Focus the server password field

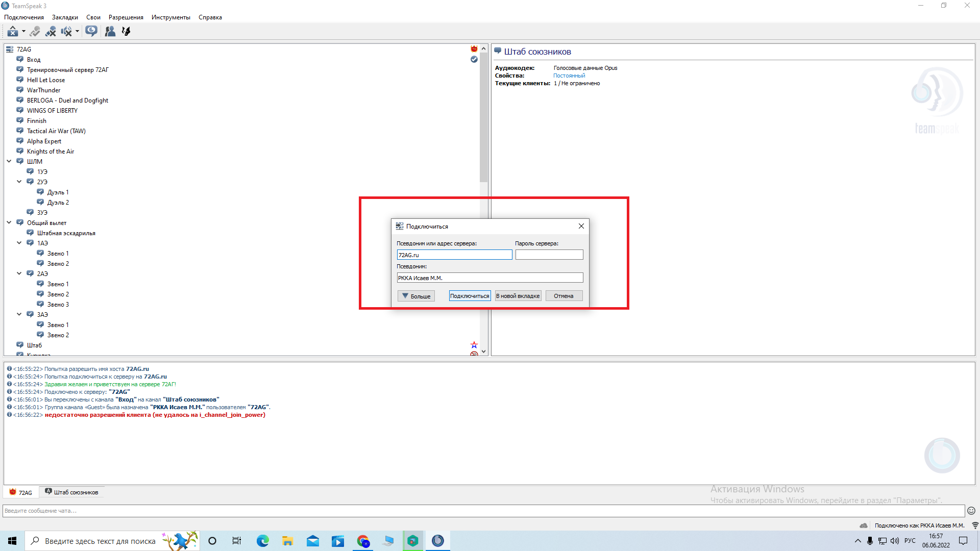click(x=549, y=255)
